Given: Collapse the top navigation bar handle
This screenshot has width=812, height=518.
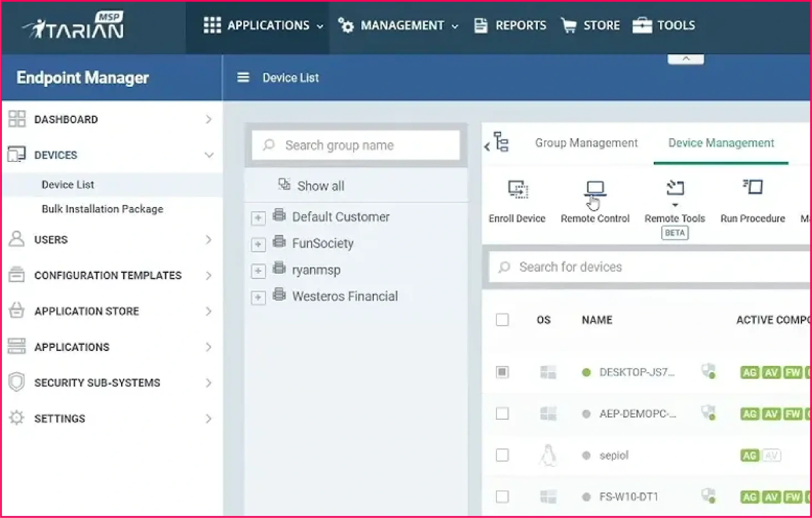Looking at the screenshot, I should (x=686, y=59).
